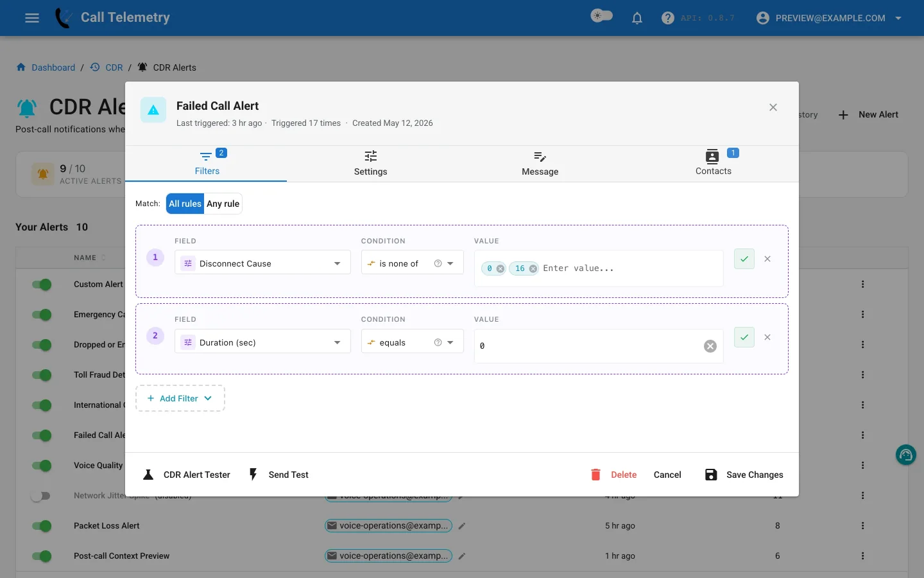
Task: Expand the Add Filter menu
Action: point(180,398)
